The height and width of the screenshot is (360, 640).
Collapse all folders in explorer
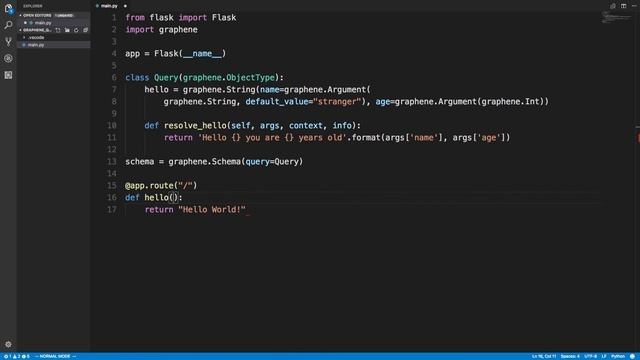(x=86, y=30)
